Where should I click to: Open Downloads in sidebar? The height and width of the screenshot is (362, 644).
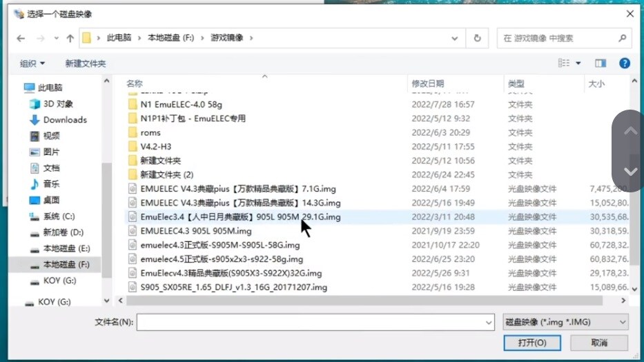58,120
